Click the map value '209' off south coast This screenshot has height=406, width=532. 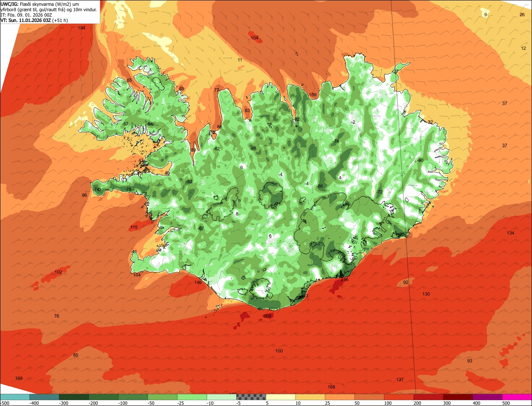(267, 316)
